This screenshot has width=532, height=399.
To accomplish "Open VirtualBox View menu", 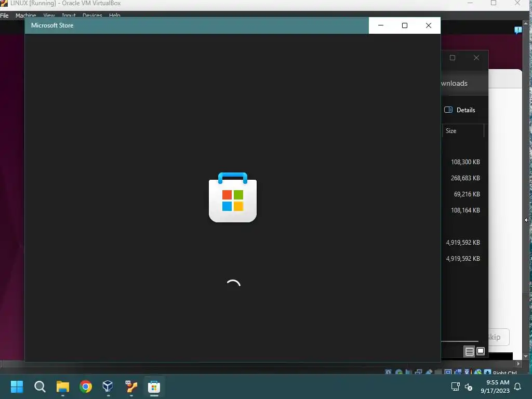I will (49, 15).
